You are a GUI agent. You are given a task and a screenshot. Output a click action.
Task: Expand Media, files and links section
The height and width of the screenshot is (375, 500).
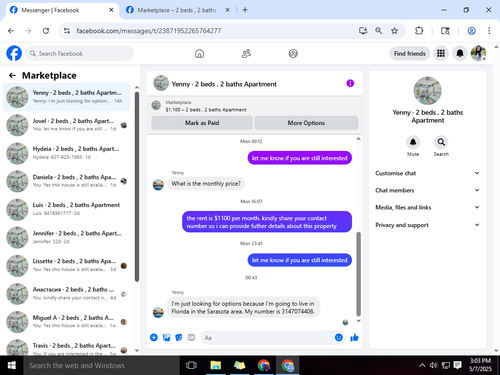pos(427,207)
